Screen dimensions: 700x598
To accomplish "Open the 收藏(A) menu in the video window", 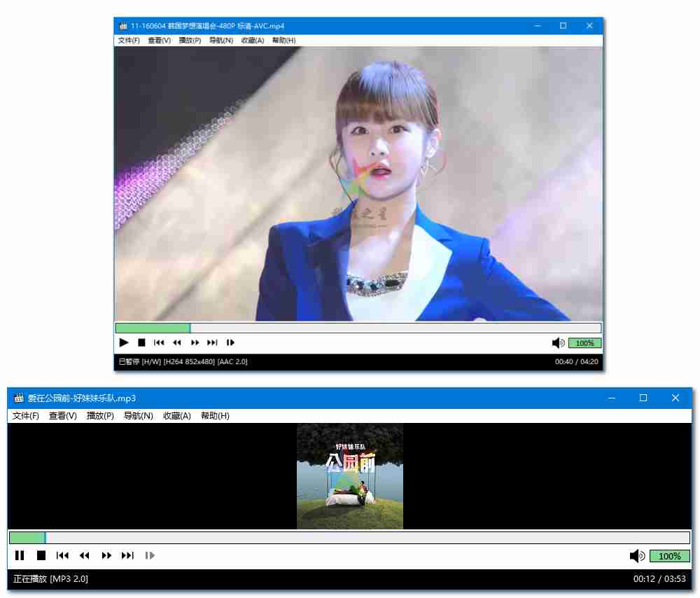I will click(x=252, y=40).
